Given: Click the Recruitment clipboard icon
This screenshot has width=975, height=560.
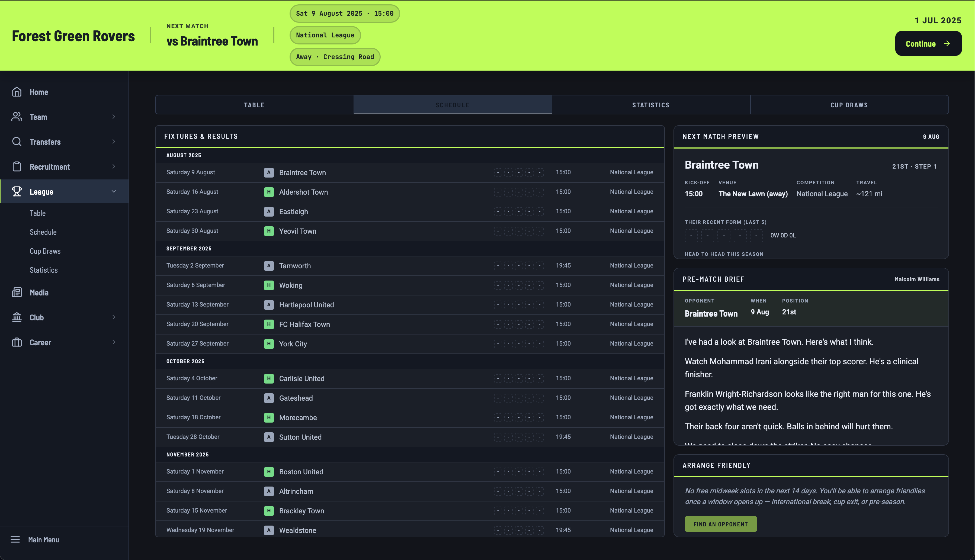Looking at the screenshot, I should coord(17,166).
